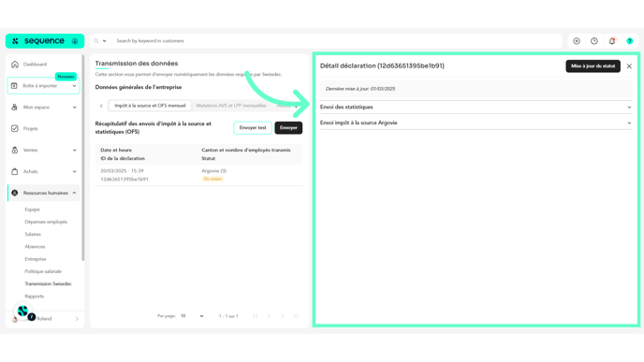Open the per page count dropdown
644x362 pixels.
tap(192, 316)
